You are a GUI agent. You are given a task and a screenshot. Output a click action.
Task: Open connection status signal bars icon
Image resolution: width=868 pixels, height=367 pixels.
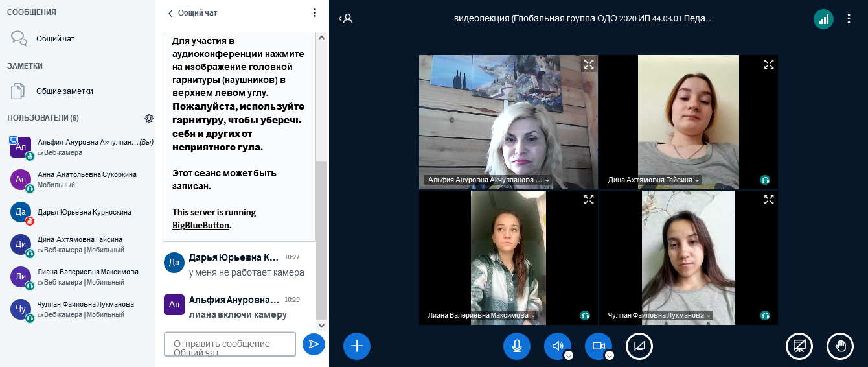pyautogui.click(x=823, y=19)
